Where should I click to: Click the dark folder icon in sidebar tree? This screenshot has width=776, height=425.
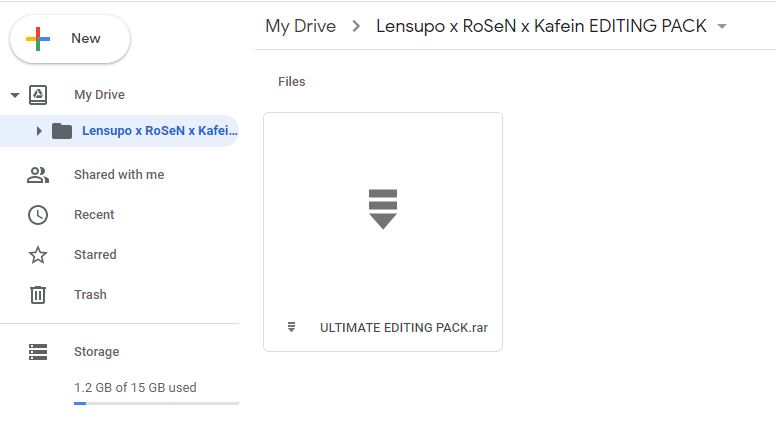62,131
